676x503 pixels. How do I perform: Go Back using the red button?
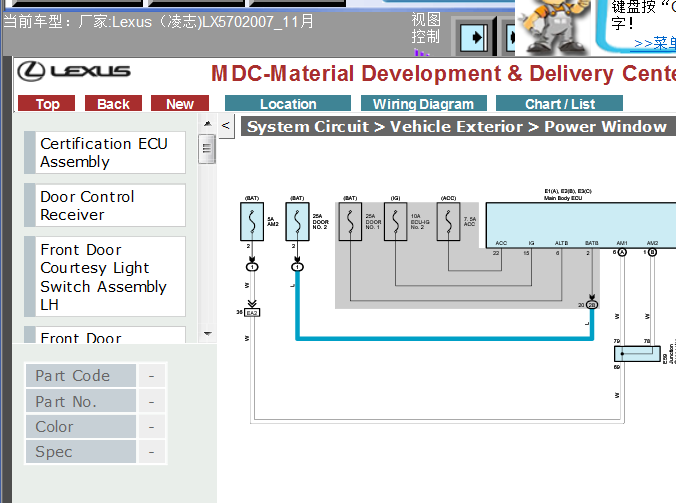(113, 103)
